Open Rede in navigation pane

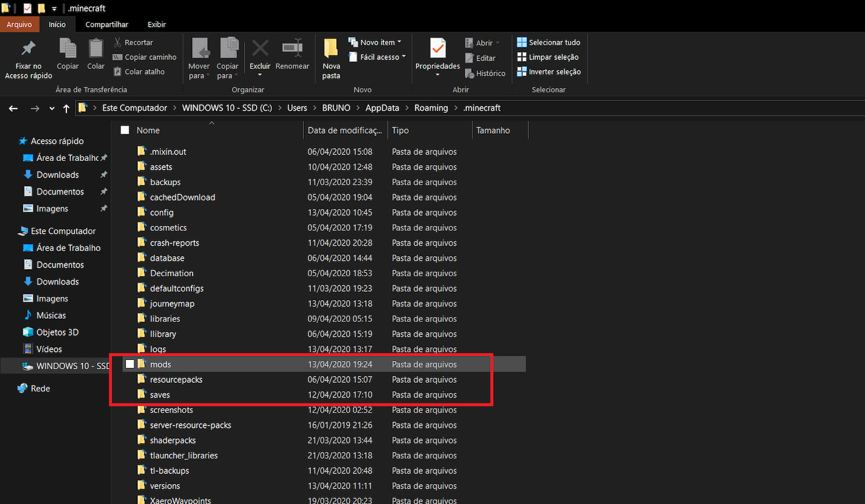(x=33, y=388)
